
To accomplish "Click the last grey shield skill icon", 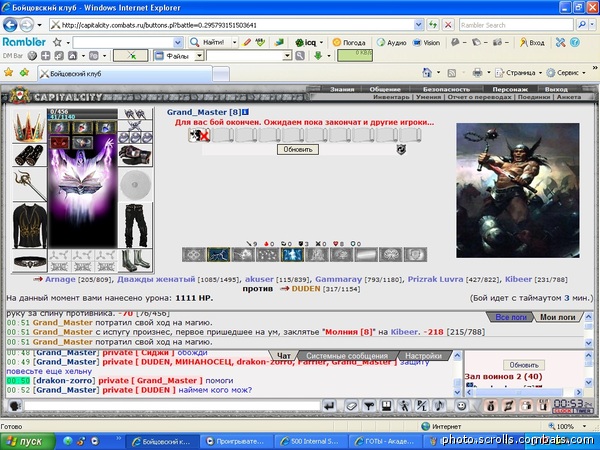I will pyautogui.click(x=415, y=255).
